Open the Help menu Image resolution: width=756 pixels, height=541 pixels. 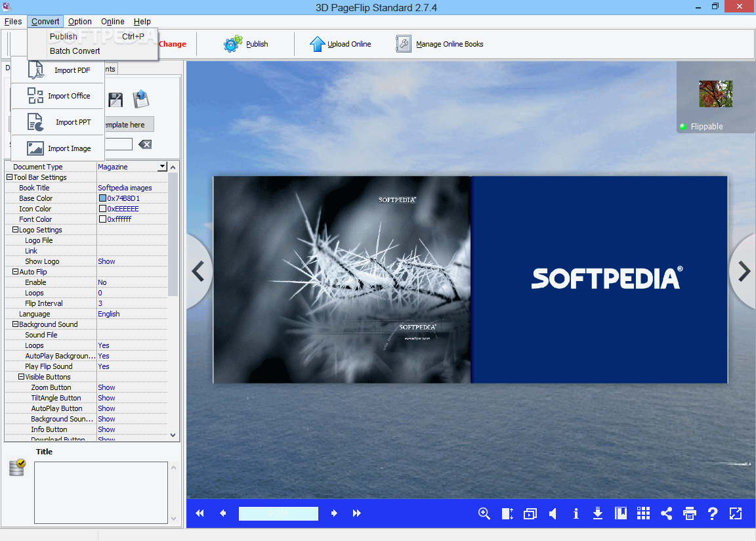pos(142,22)
